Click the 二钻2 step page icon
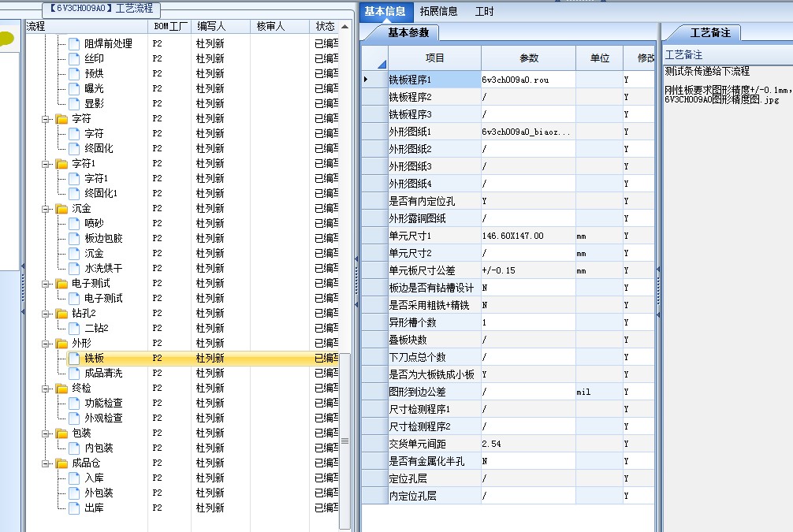 pyautogui.click(x=74, y=328)
